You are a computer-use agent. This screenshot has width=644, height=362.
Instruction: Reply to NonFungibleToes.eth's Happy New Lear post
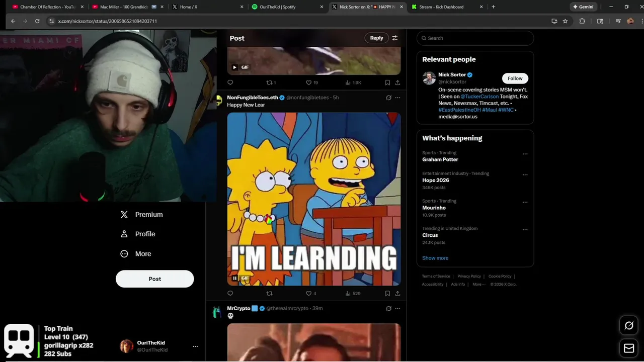[x=230, y=293]
